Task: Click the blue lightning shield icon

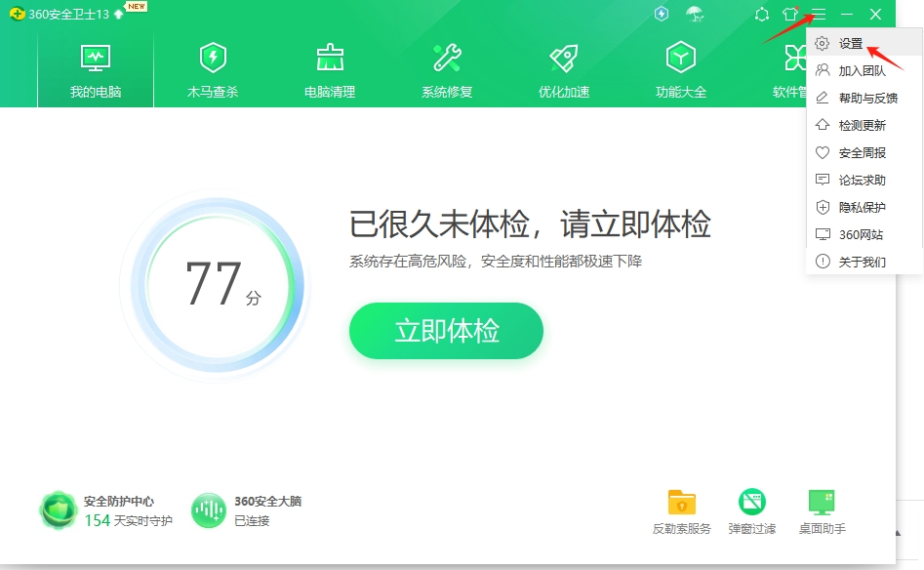Action: click(x=662, y=14)
